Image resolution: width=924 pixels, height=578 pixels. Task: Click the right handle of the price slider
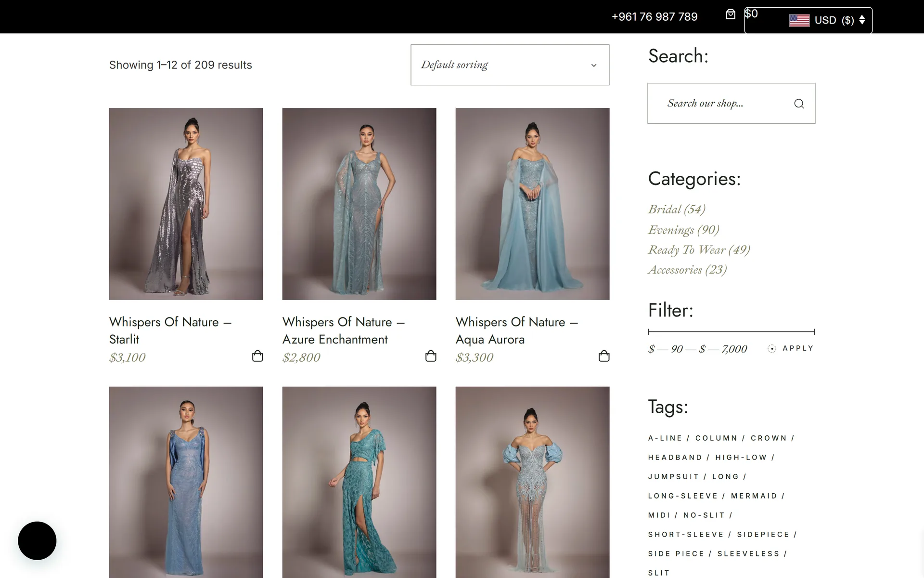click(x=814, y=332)
